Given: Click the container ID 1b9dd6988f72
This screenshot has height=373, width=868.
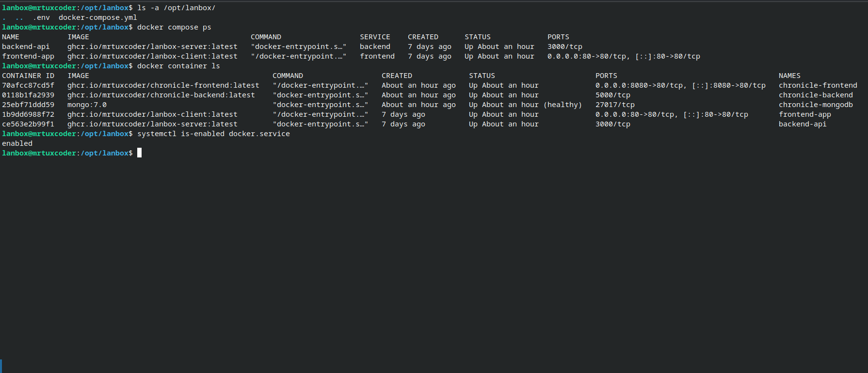Looking at the screenshot, I should click(28, 114).
